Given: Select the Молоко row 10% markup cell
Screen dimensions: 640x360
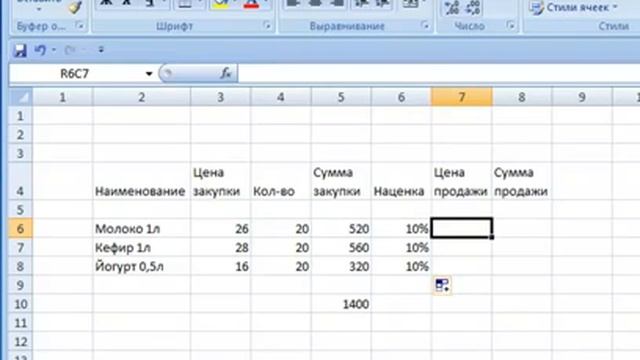Looking at the screenshot, I should pyautogui.click(x=401, y=229).
